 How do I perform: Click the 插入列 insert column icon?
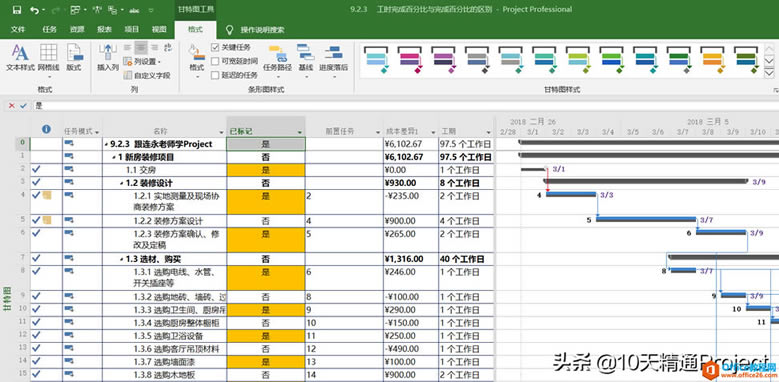click(x=108, y=59)
